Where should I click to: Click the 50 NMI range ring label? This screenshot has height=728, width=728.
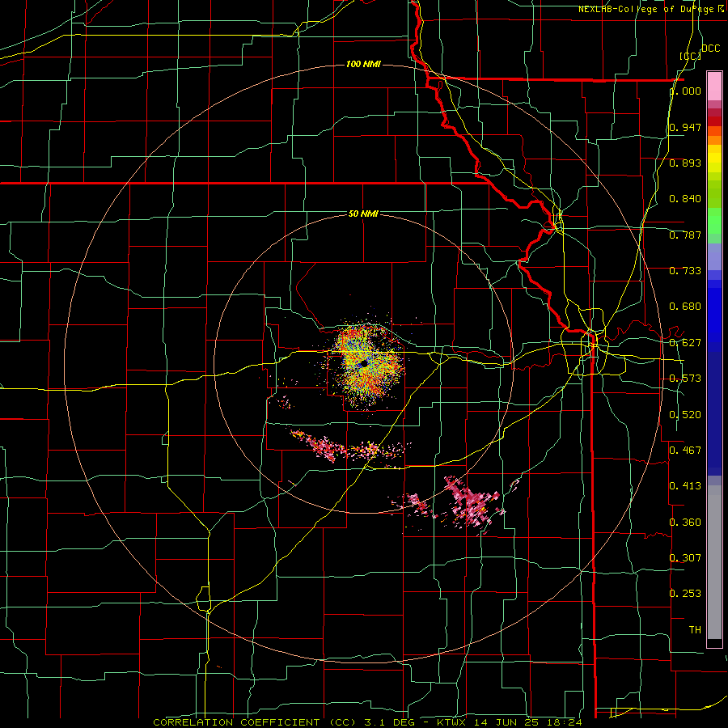pyautogui.click(x=363, y=214)
